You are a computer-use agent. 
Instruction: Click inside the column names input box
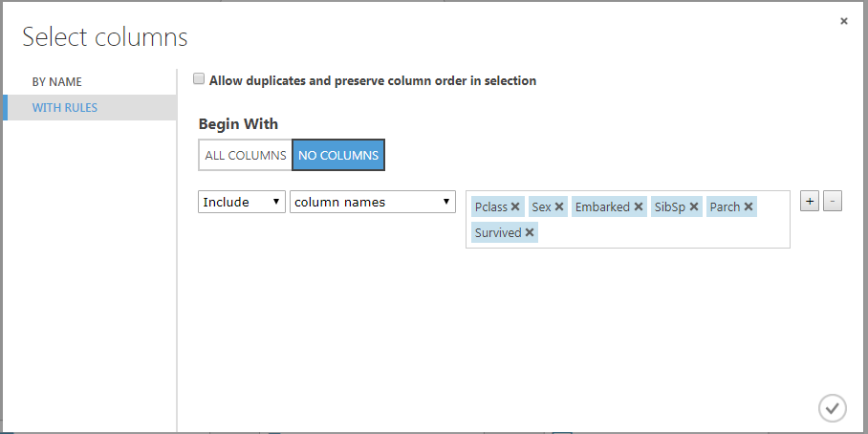click(x=660, y=232)
